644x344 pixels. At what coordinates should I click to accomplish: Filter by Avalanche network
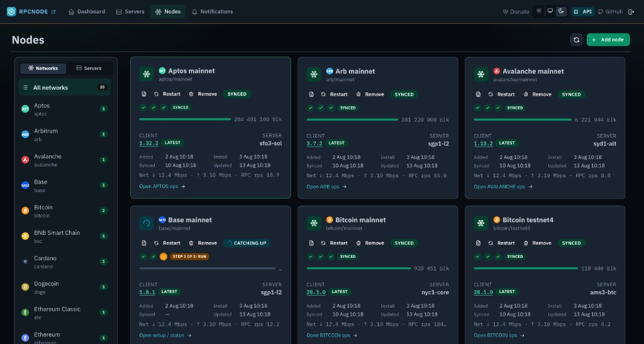[65, 160]
